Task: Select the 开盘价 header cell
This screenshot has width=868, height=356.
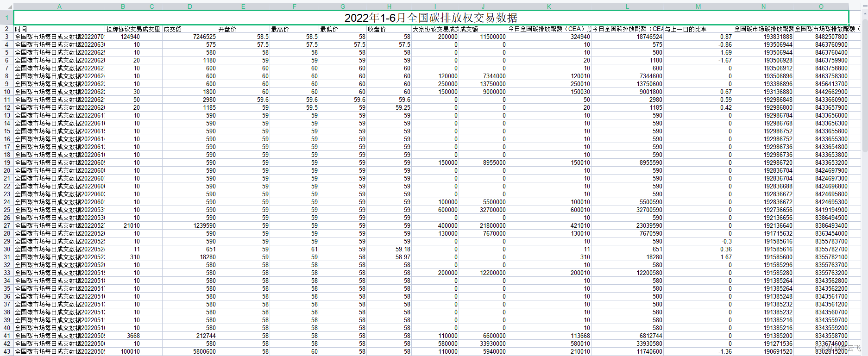Action: coord(243,29)
